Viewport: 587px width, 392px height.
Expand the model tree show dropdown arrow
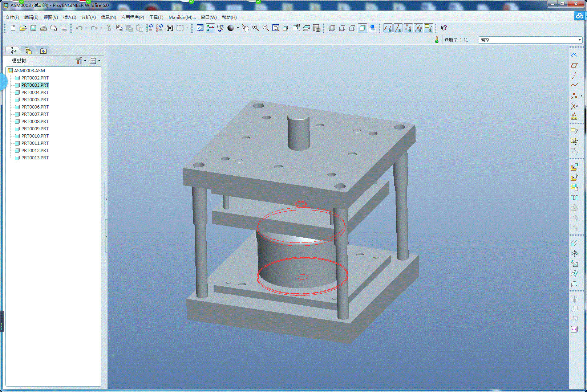99,61
